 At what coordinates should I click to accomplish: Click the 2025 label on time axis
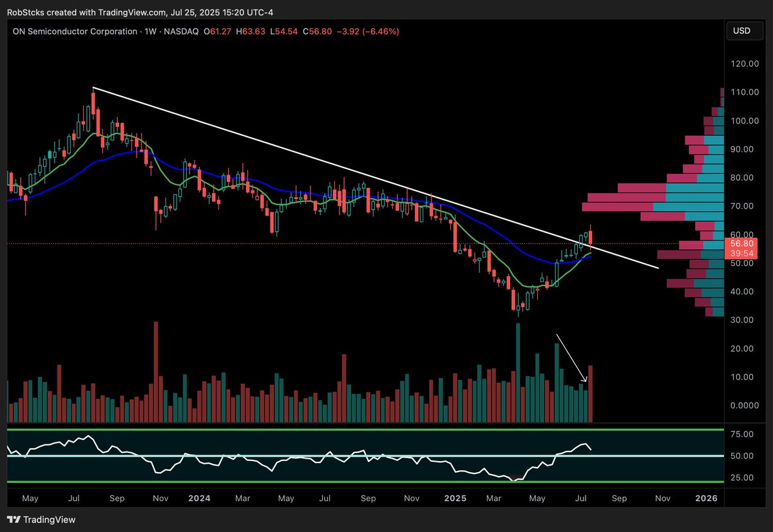455,498
